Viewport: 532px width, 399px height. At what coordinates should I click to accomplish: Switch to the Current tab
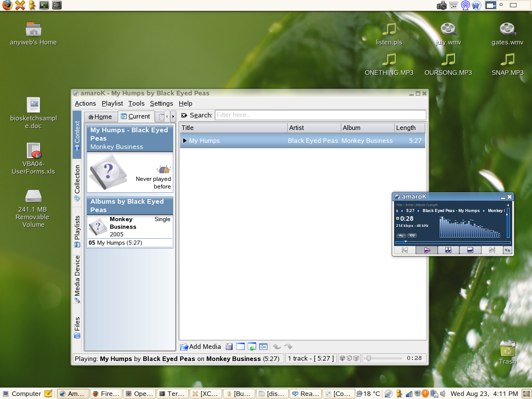pyautogui.click(x=136, y=117)
